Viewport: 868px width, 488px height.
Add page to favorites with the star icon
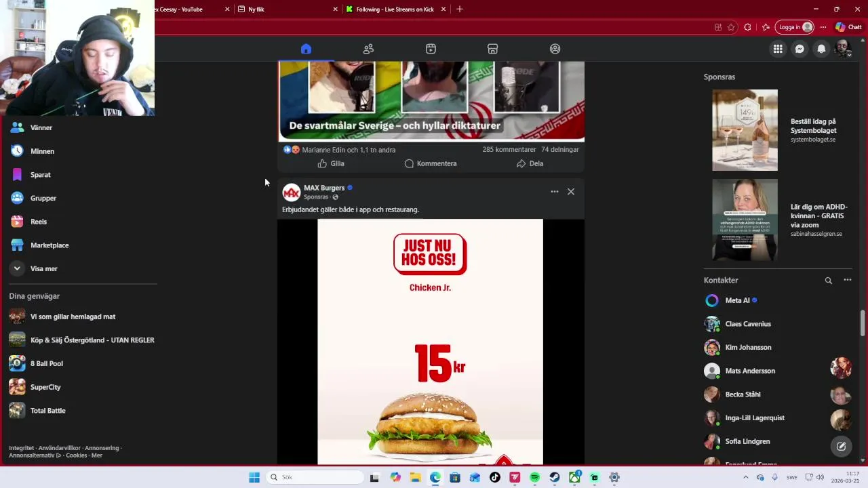tap(731, 27)
